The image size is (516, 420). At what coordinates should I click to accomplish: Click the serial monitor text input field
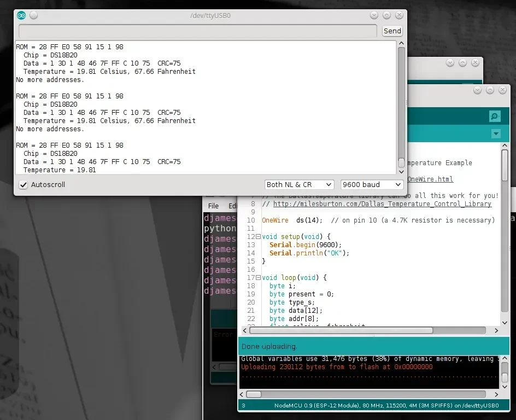tap(197, 31)
